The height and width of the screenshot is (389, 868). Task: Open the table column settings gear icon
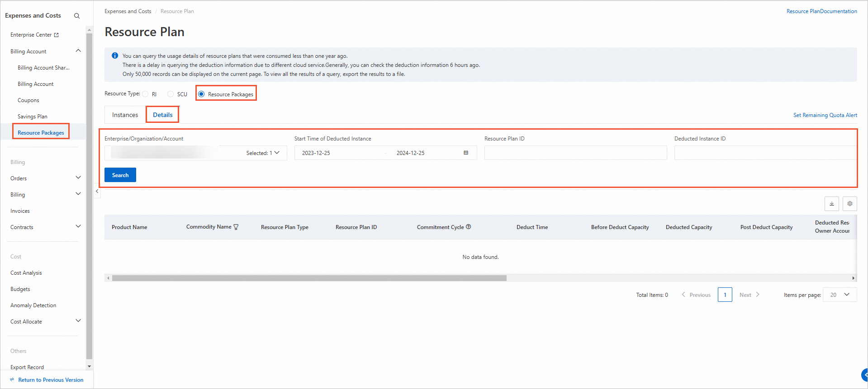coord(850,204)
